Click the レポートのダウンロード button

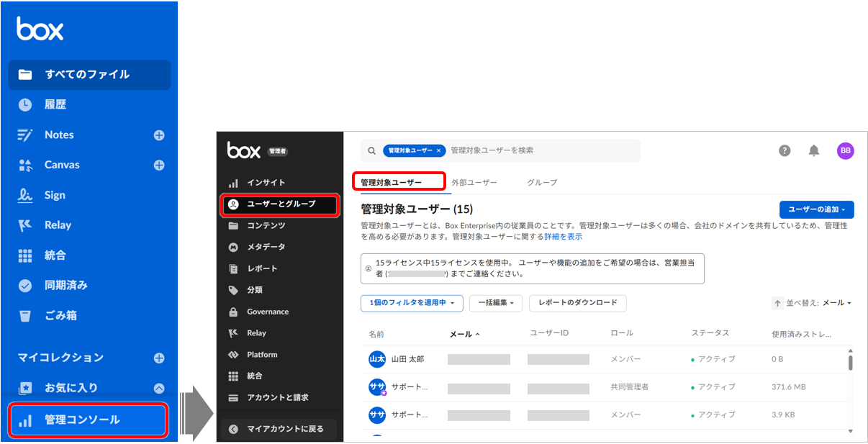(578, 303)
